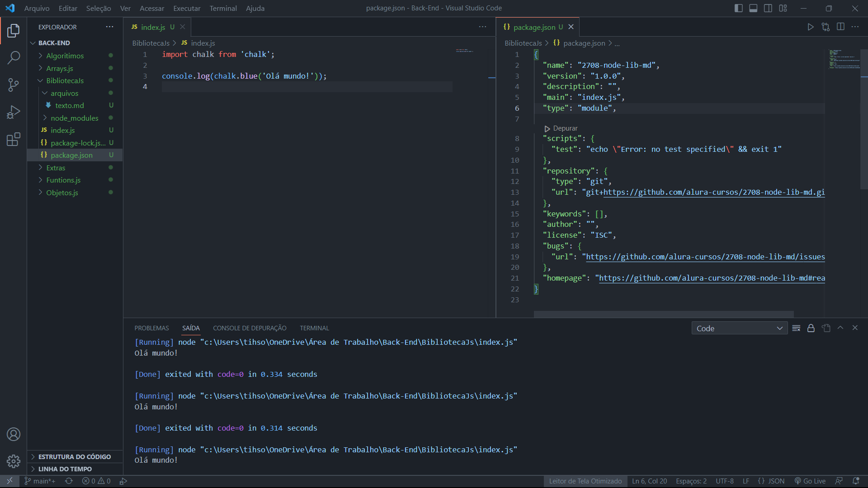Close the package.json tab
The image size is (868, 488).
coord(571,27)
